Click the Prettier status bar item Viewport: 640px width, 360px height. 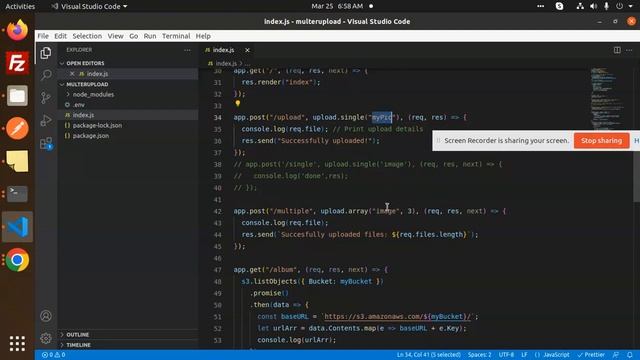(x=591, y=355)
